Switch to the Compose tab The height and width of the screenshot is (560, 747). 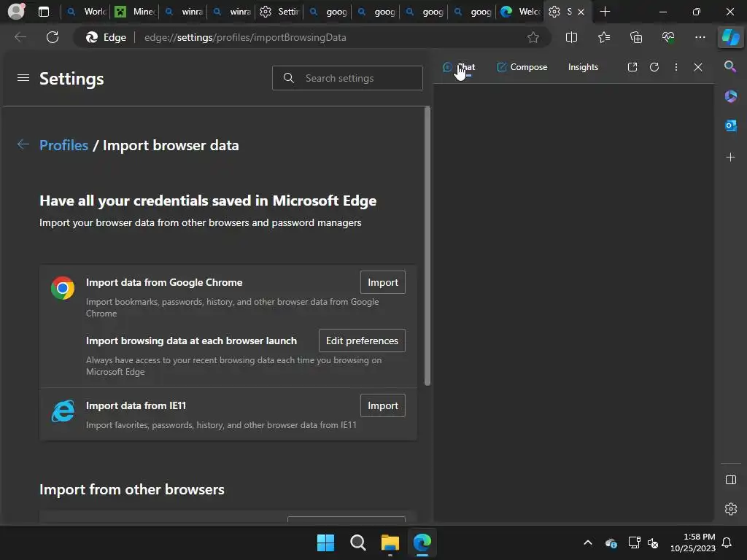(x=522, y=67)
